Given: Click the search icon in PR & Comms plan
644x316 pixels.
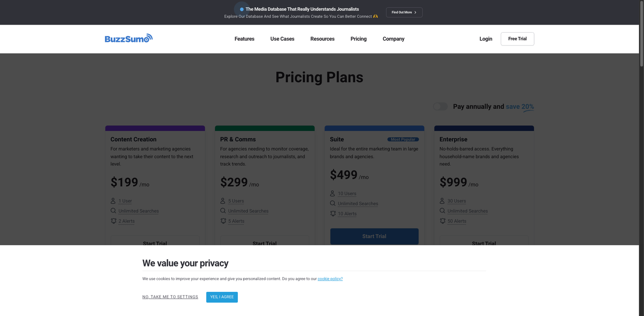Looking at the screenshot, I should click(x=223, y=211).
